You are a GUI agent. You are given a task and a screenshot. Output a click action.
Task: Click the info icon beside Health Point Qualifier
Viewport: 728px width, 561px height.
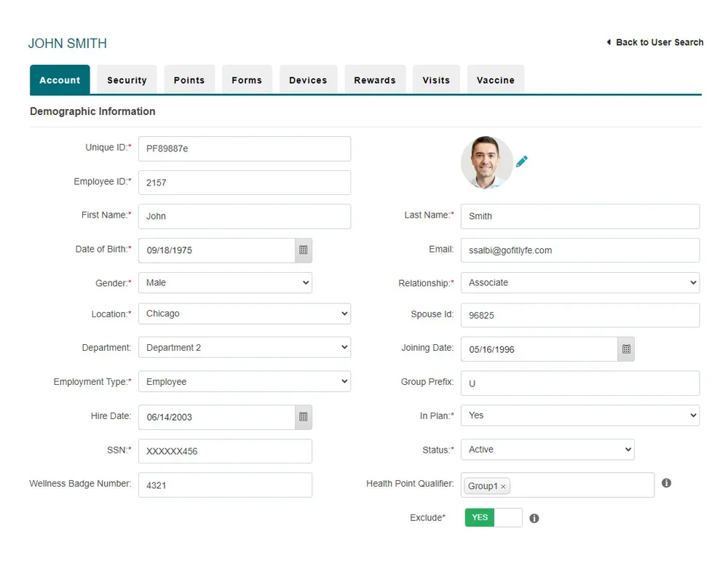(666, 482)
